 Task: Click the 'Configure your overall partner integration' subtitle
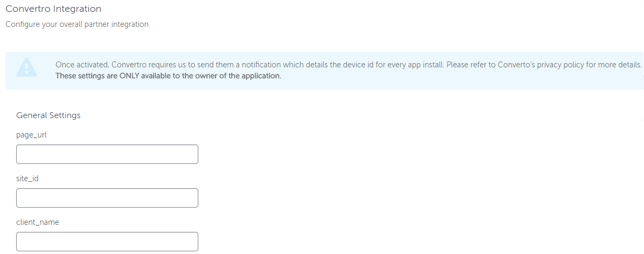point(77,24)
